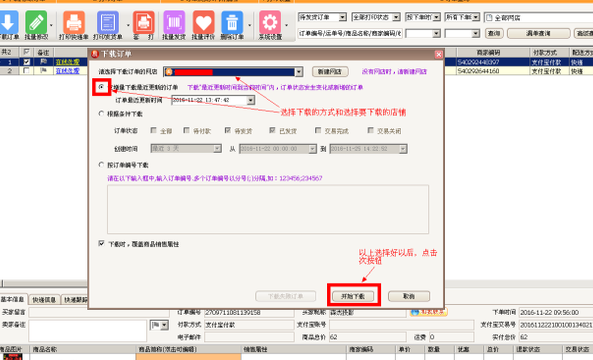Click the 查询 search button

494,33
